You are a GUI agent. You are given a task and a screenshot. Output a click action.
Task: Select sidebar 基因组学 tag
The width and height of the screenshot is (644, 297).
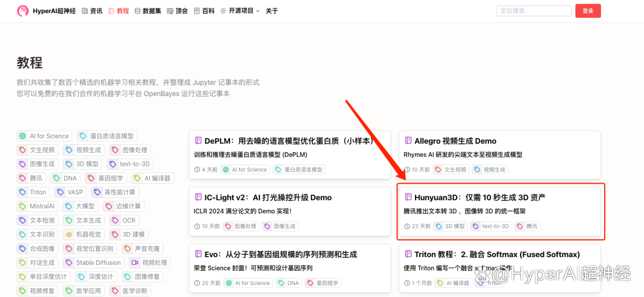tap(106, 178)
